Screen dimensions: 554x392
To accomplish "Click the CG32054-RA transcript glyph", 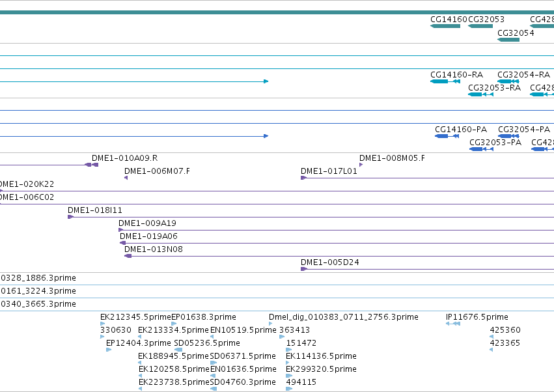I will point(508,81).
